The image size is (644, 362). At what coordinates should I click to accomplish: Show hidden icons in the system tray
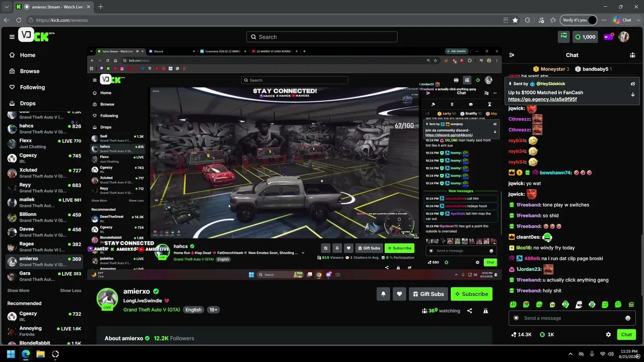click(x=570, y=354)
